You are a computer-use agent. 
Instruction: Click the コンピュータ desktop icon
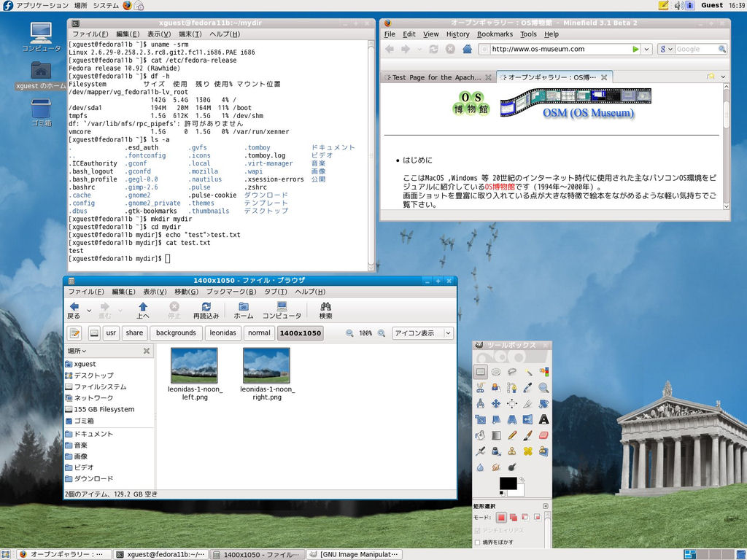tap(42, 37)
